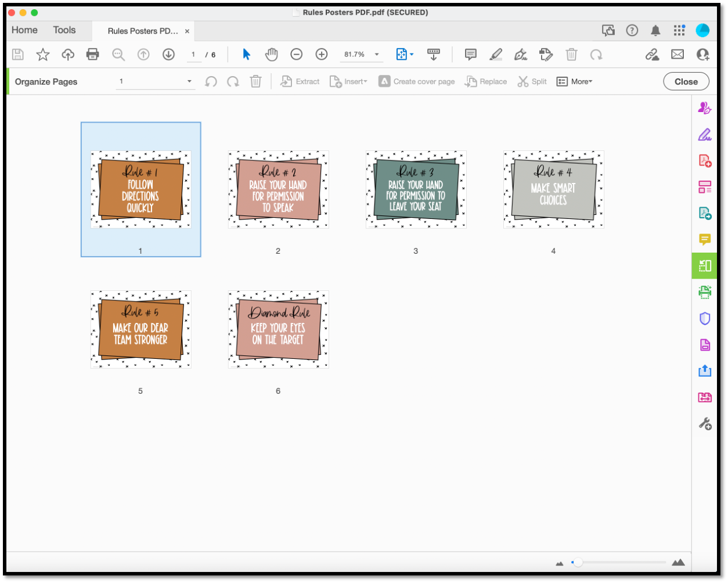The image size is (728, 583).
Task: Share a link to the file
Action: (x=652, y=55)
